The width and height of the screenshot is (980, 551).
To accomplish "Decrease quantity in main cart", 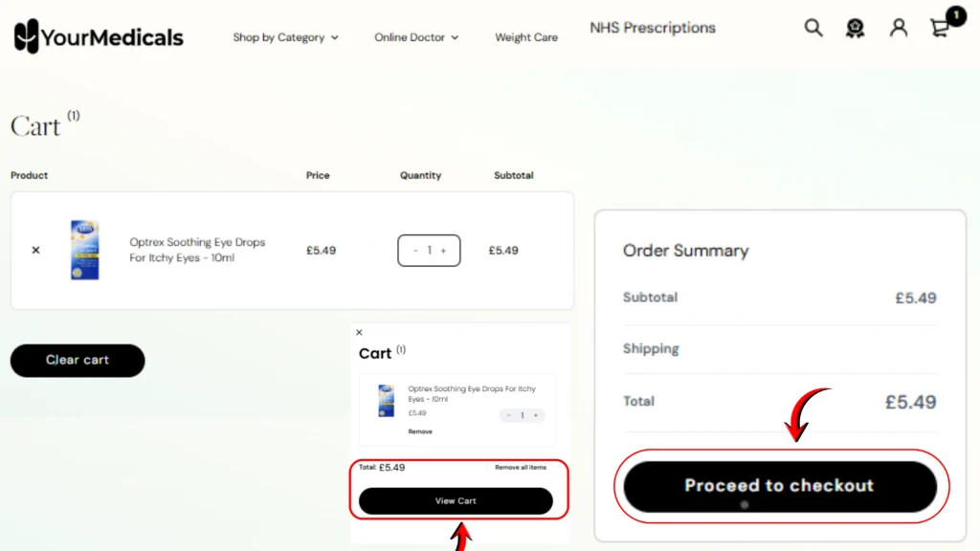I will [415, 251].
